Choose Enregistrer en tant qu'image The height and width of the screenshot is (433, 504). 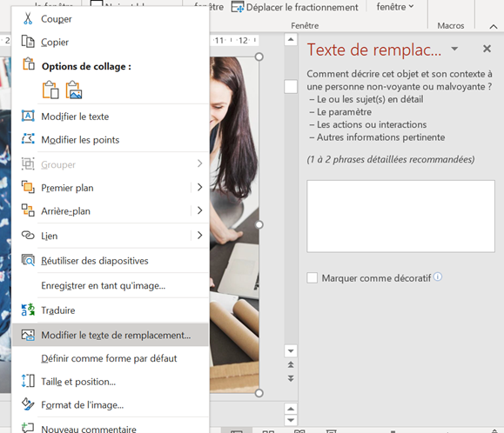click(x=111, y=285)
